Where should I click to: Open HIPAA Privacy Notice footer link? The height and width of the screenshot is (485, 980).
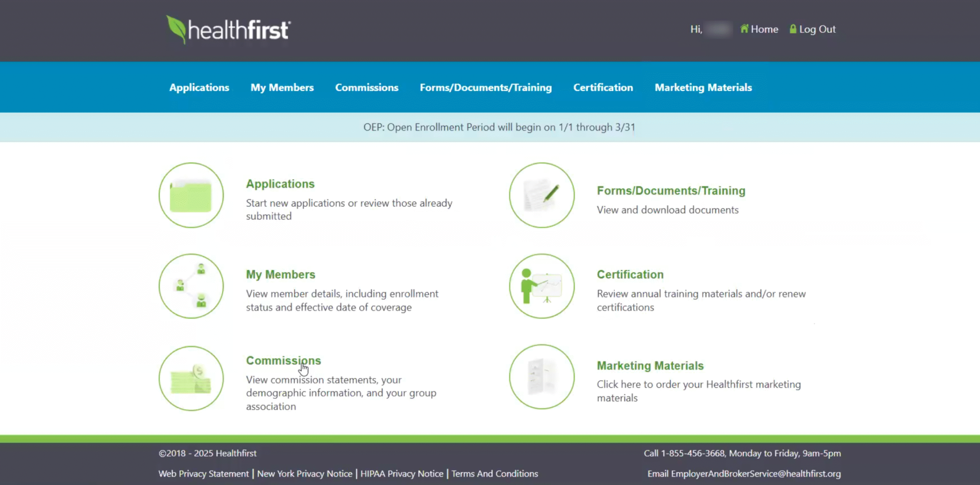click(x=402, y=474)
